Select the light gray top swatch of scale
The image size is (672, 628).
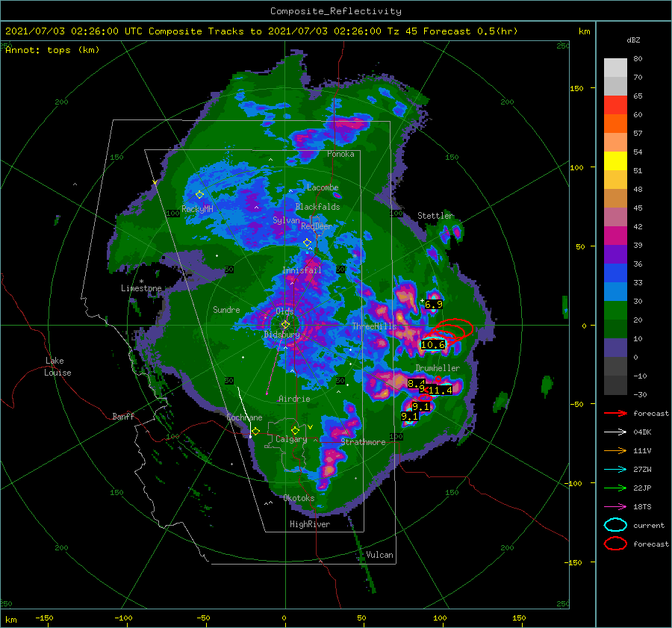(615, 68)
